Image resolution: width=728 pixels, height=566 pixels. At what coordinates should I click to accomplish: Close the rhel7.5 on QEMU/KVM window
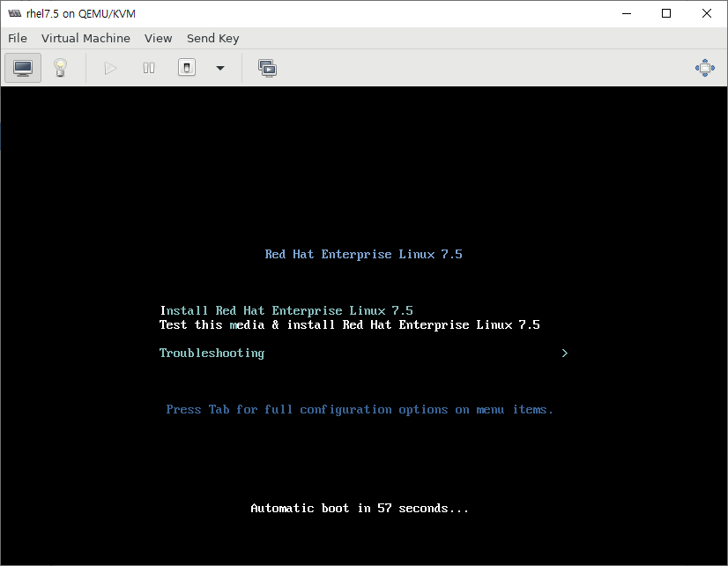(x=707, y=13)
